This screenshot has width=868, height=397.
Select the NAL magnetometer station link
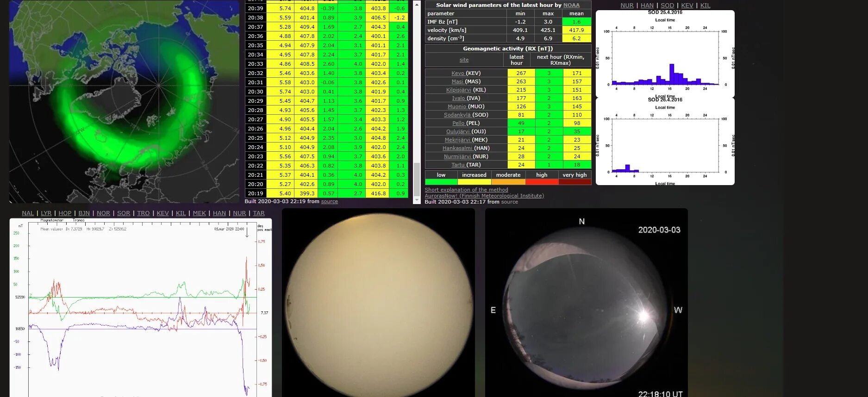click(28, 213)
